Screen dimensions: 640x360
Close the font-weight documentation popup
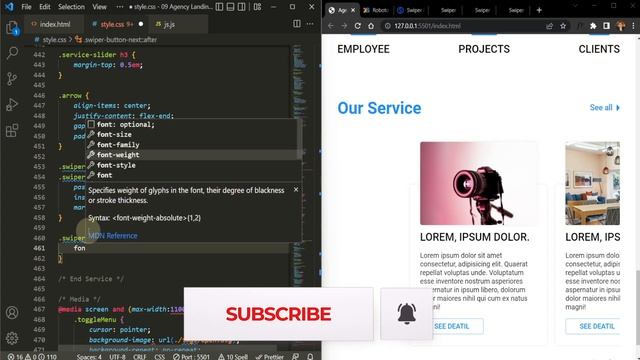click(x=296, y=190)
